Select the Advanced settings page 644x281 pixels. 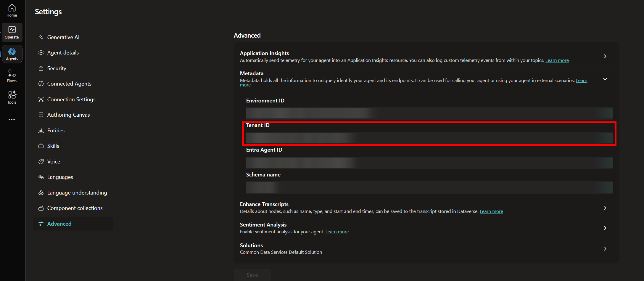click(73, 224)
